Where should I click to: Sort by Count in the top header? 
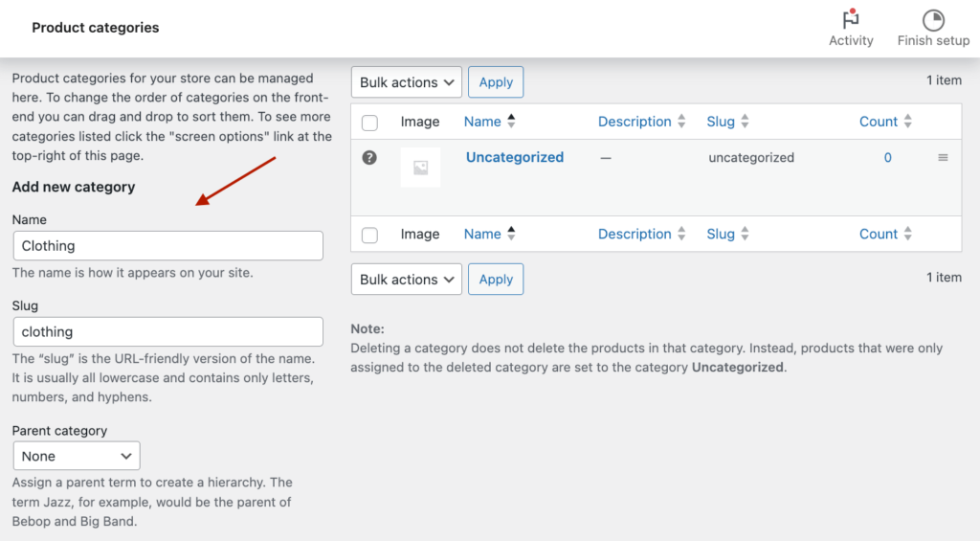(879, 122)
